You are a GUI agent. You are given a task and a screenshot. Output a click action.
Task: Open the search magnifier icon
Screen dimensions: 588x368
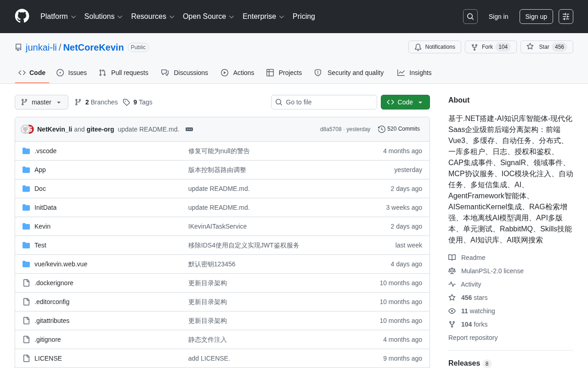pos(470,17)
